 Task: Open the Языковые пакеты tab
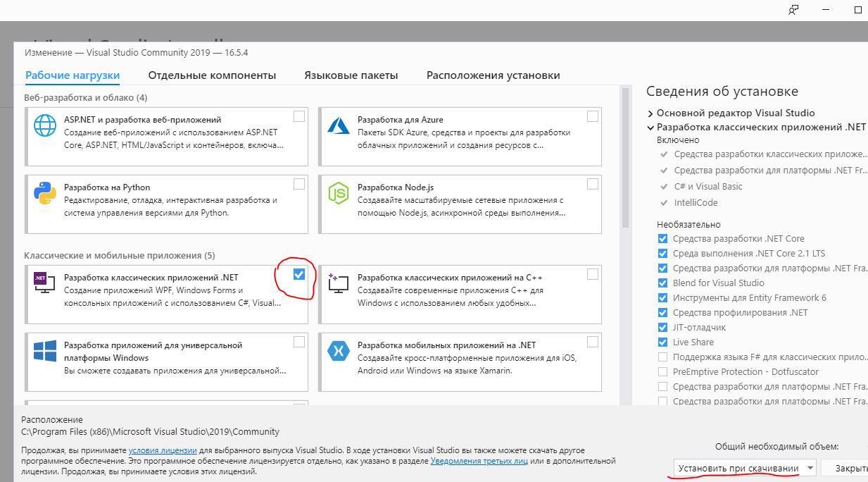click(351, 75)
